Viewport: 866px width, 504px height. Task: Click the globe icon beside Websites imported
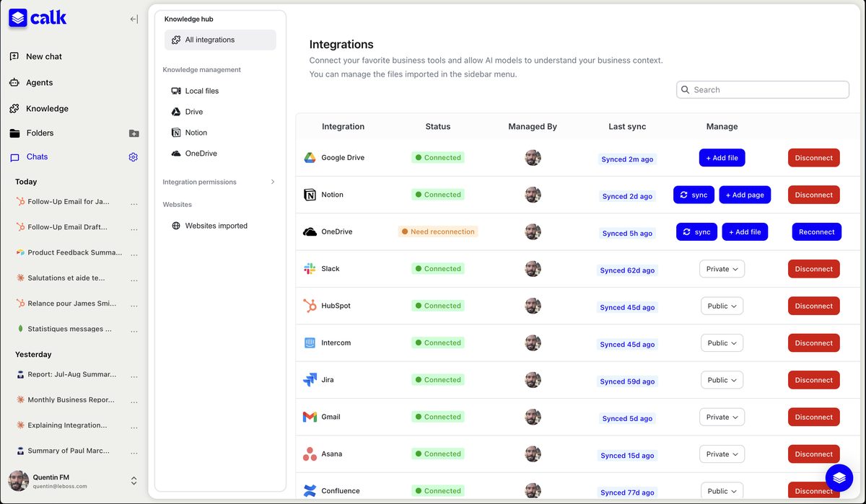[175, 225]
